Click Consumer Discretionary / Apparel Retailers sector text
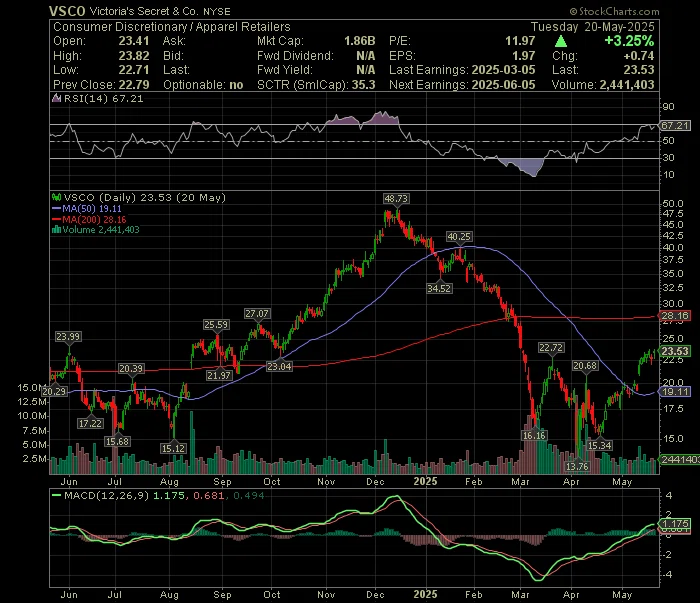 click(172, 27)
